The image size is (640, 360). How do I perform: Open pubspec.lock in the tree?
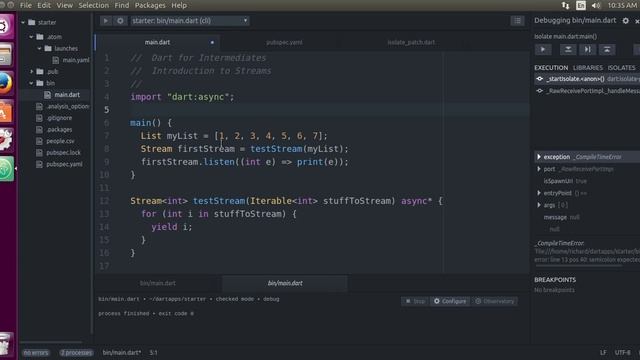(63, 153)
